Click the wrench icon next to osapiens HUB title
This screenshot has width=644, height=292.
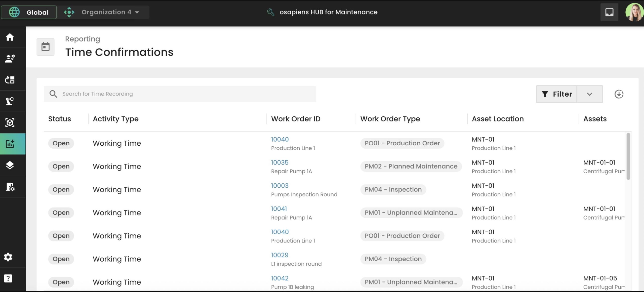[x=270, y=12]
